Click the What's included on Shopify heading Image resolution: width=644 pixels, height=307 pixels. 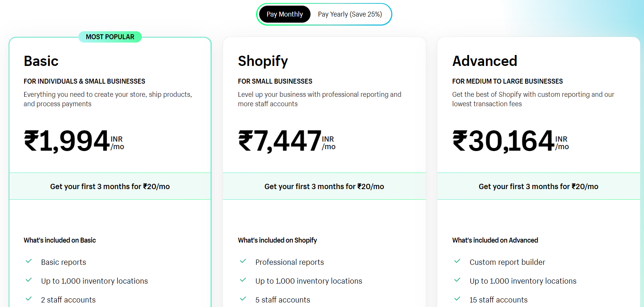click(277, 240)
